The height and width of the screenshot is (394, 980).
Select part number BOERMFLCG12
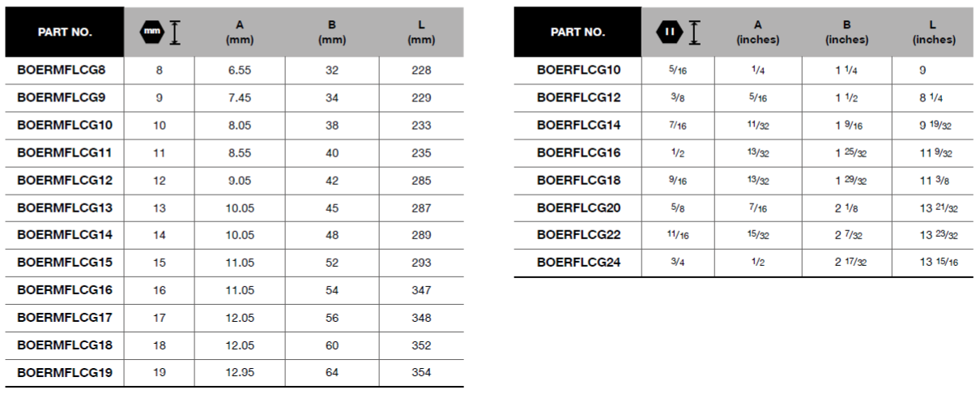pyautogui.click(x=65, y=180)
